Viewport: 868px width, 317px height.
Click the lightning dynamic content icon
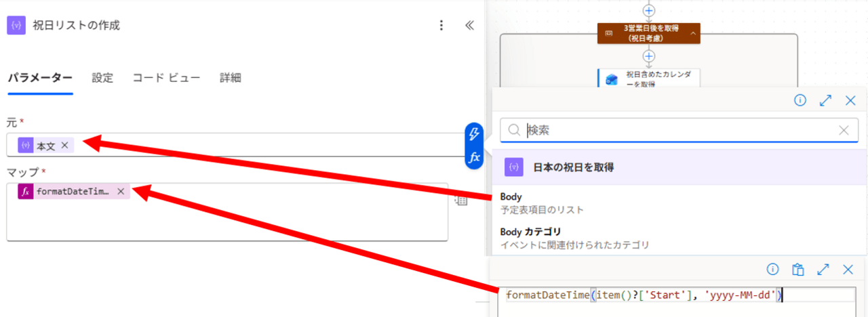[475, 133]
